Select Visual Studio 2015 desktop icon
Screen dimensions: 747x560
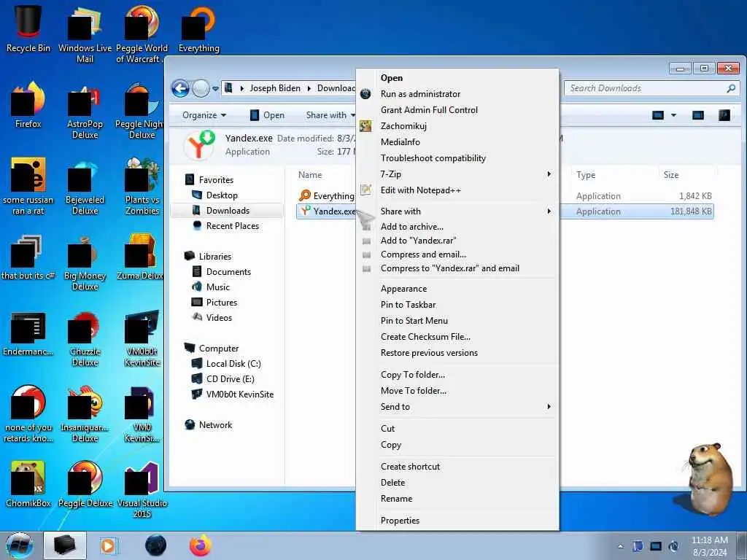142,489
